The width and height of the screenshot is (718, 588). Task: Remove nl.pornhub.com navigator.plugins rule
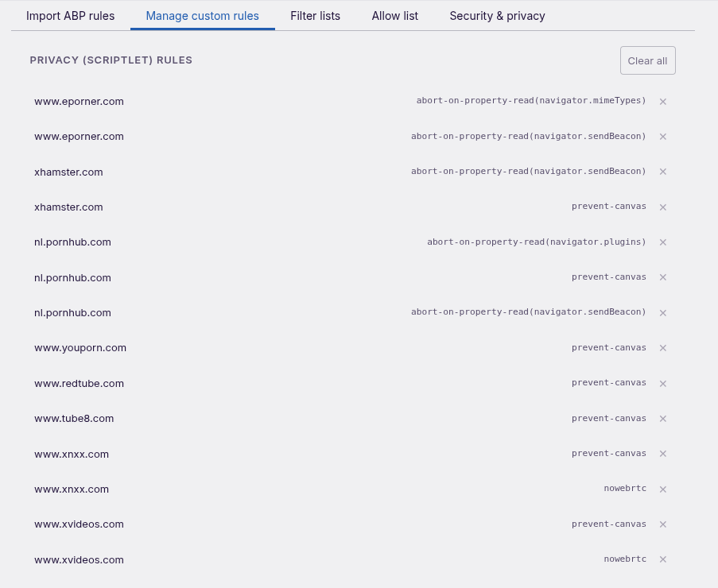coord(662,242)
